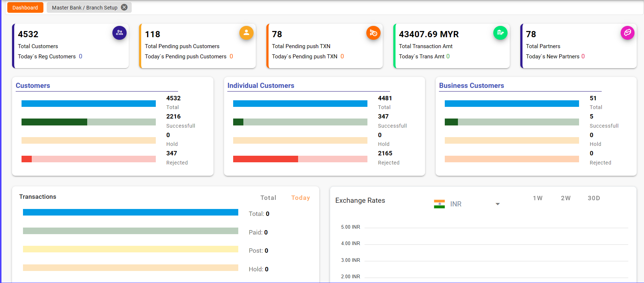The width and height of the screenshot is (644, 283).
Task: Click the 5.00 INR axis label
Action: point(351,227)
